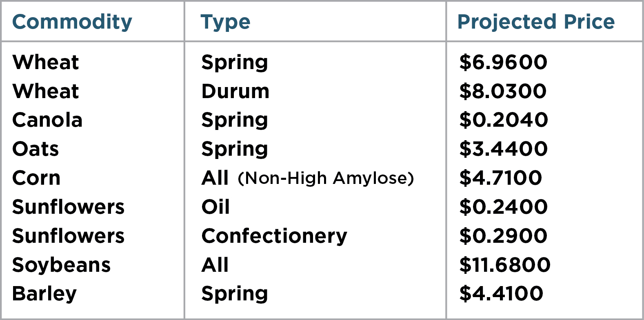Select the $0.2400 price value
The width and height of the screenshot is (644, 320).
click(x=503, y=207)
